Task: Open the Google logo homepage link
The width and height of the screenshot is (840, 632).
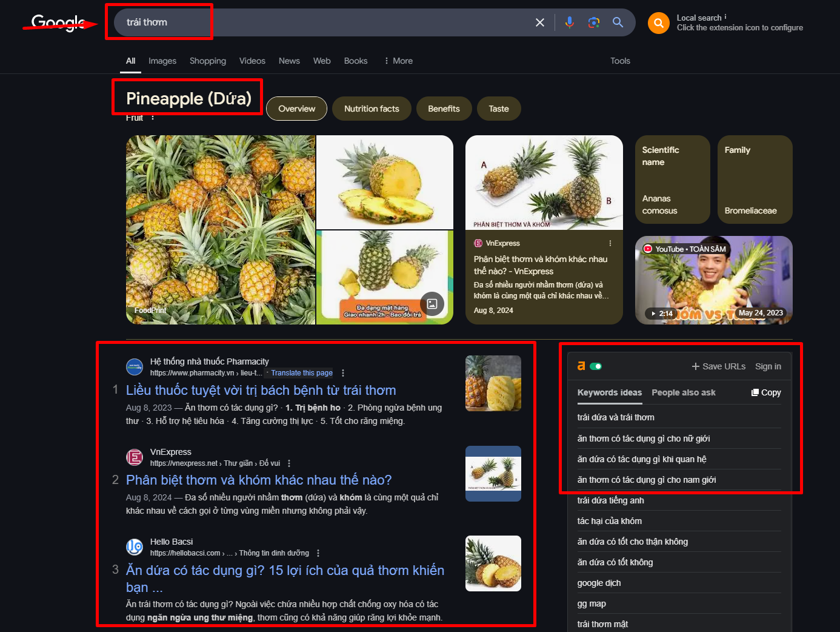Action: pos(58,23)
